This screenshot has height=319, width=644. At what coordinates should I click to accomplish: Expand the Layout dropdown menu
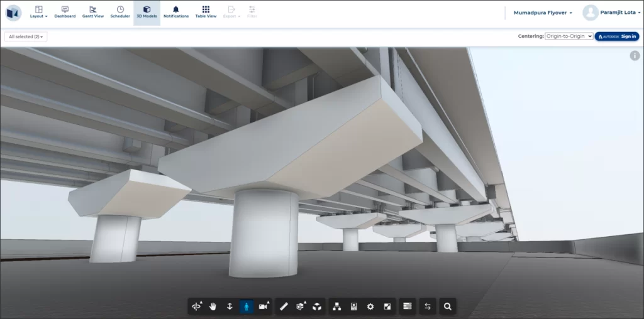click(39, 13)
